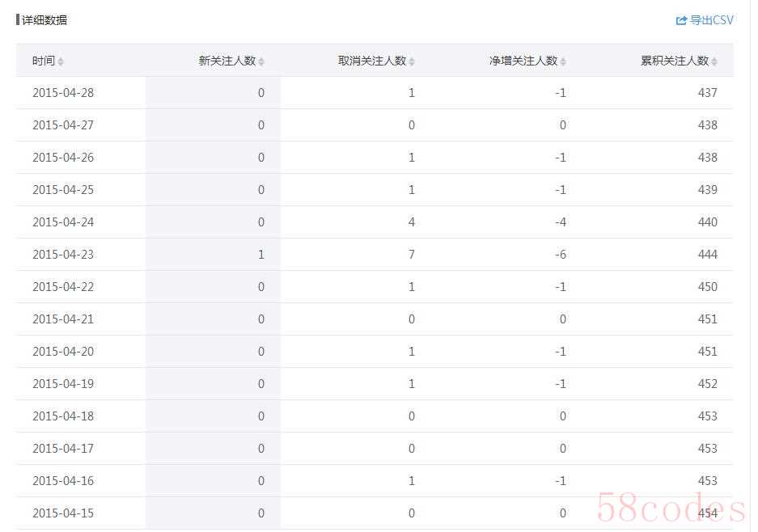Click the sort arrows beside 取消关注人数

(x=412, y=61)
